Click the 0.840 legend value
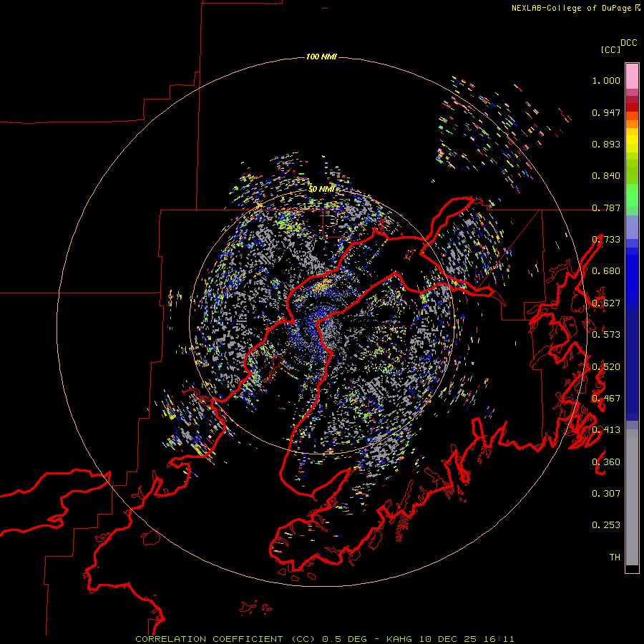The image size is (644, 644). [606, 176]
